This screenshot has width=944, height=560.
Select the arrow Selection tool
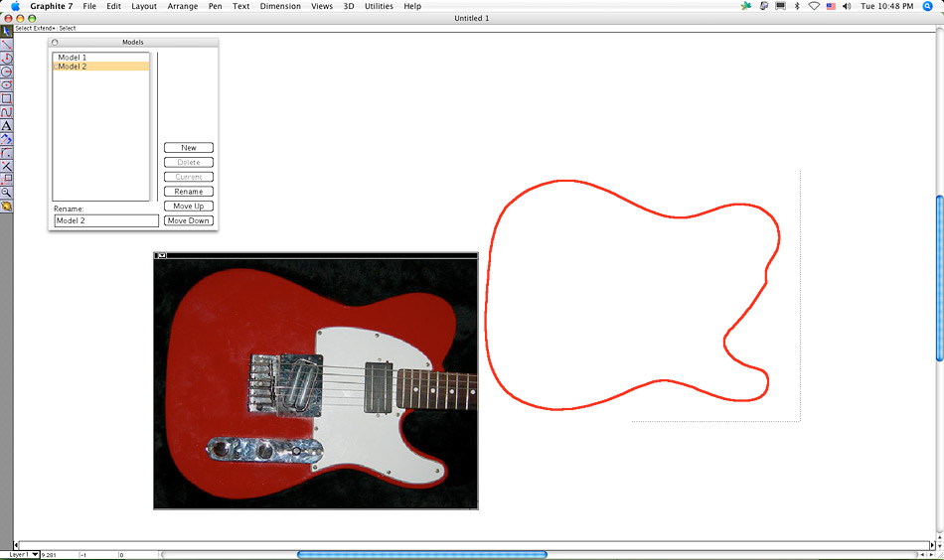click(x=6, y=32)
